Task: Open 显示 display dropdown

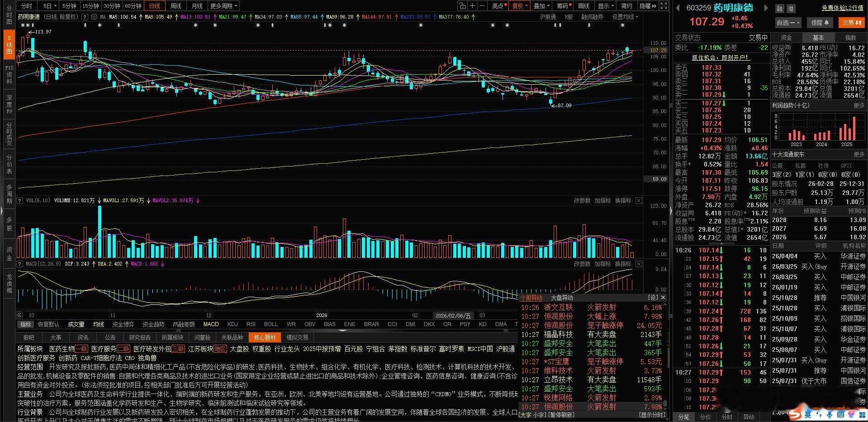Action: [606, 6]
